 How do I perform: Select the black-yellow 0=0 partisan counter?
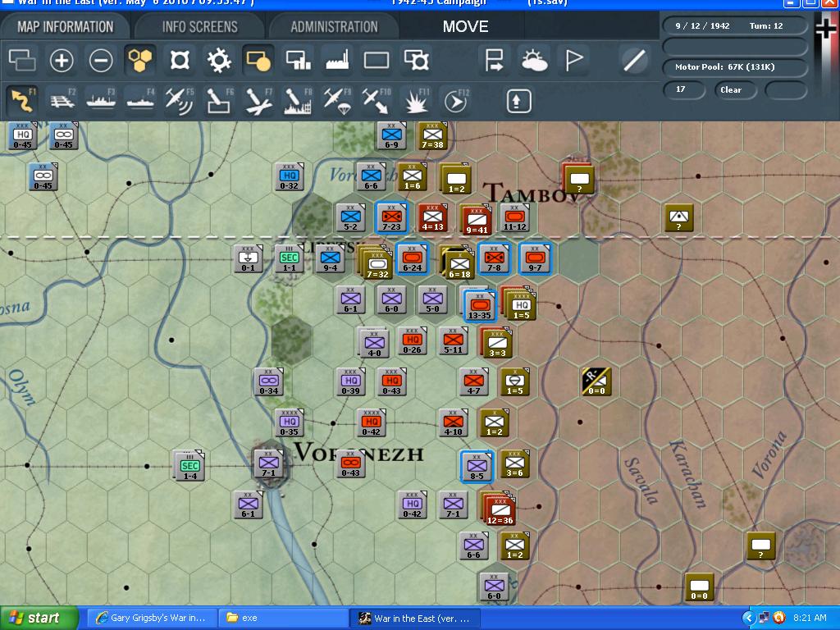(x=597, y=382)
